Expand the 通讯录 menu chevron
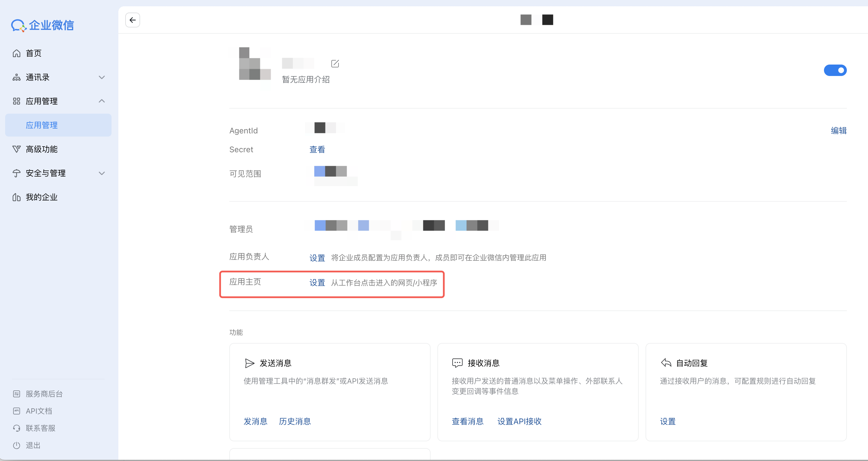Viewport: 868px width, 461px height. [x=102, y=77]
